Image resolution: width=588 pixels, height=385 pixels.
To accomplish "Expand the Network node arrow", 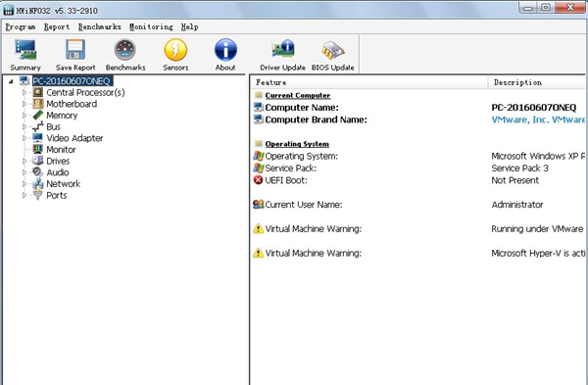I will [24, 184].
